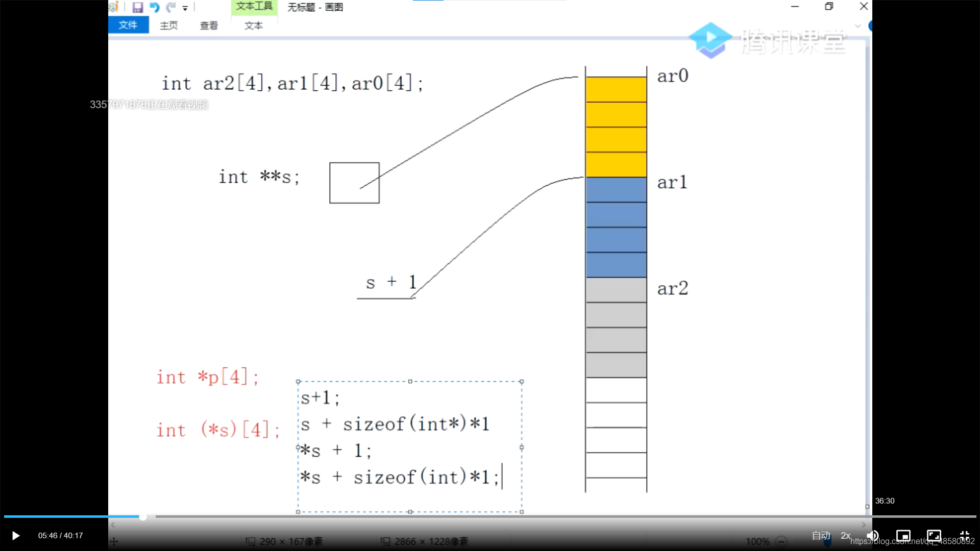The width and height of the screenshot is (980, 551).
Task: Redo the action in Paint quick toolbar
Action: (171, 7)
